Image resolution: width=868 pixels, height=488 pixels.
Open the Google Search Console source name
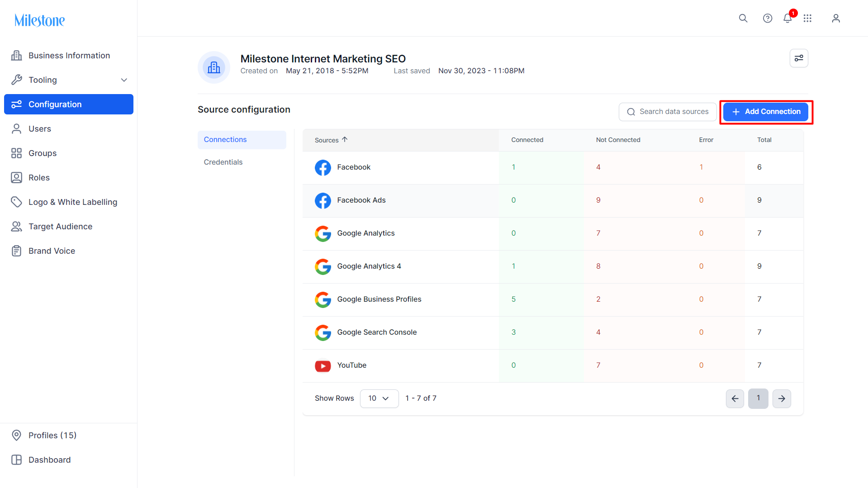[377, 332]
